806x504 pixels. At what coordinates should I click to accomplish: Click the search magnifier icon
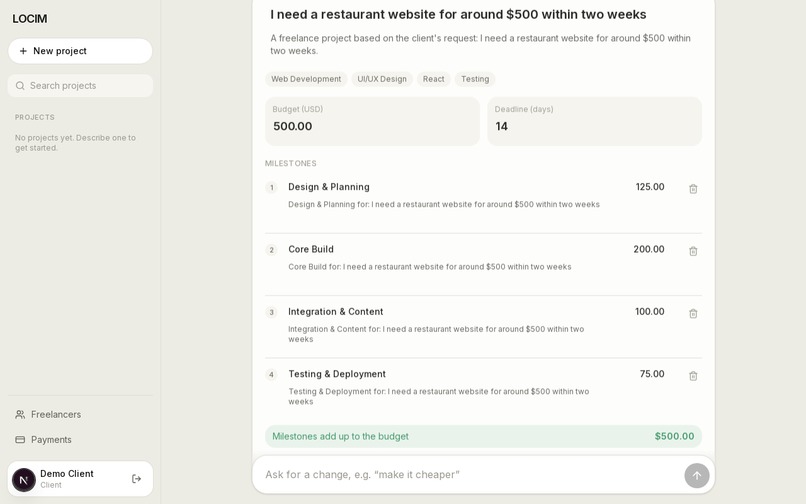[x=20, y=86]
